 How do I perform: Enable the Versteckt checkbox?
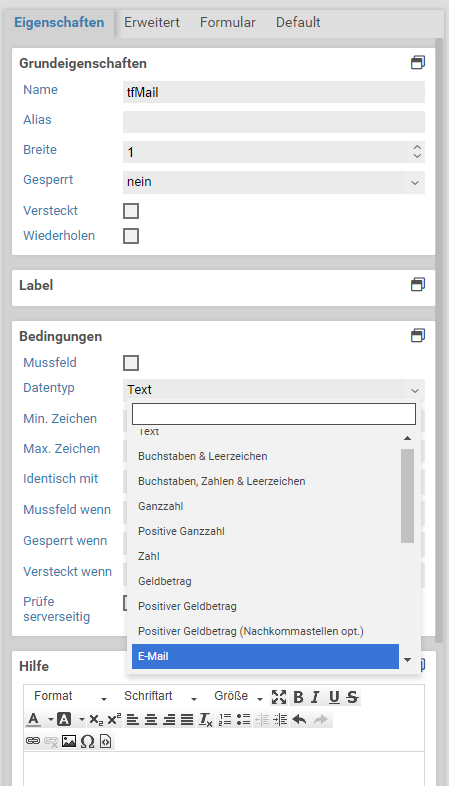[131, 211]
